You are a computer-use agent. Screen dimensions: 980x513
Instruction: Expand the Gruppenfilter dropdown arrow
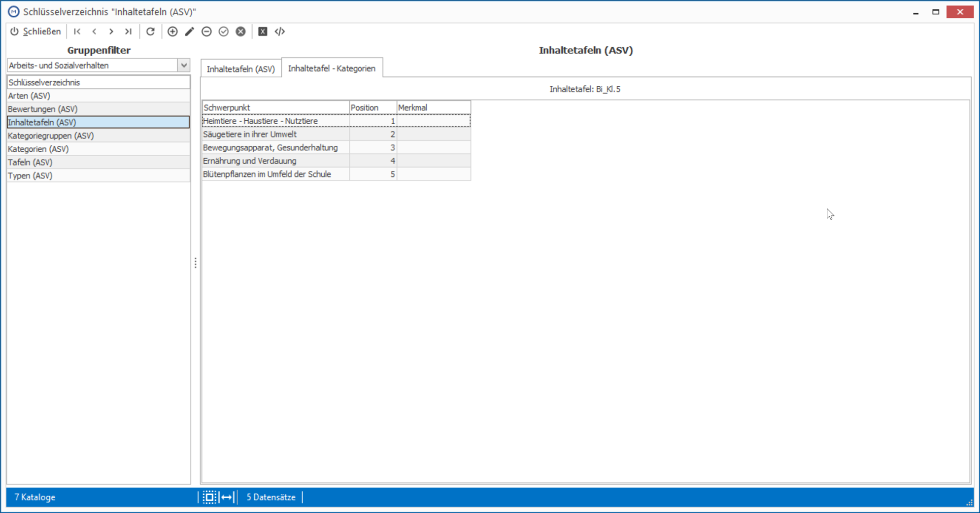[184, 65]
